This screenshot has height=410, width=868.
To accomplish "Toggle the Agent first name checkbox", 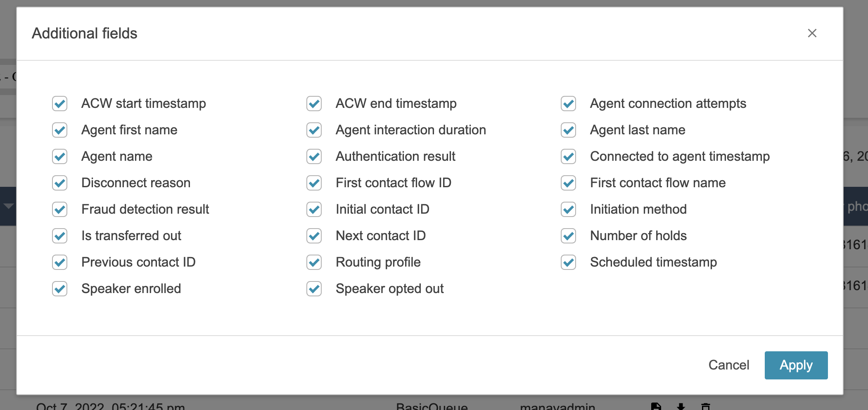I will (x=60, y=130).
